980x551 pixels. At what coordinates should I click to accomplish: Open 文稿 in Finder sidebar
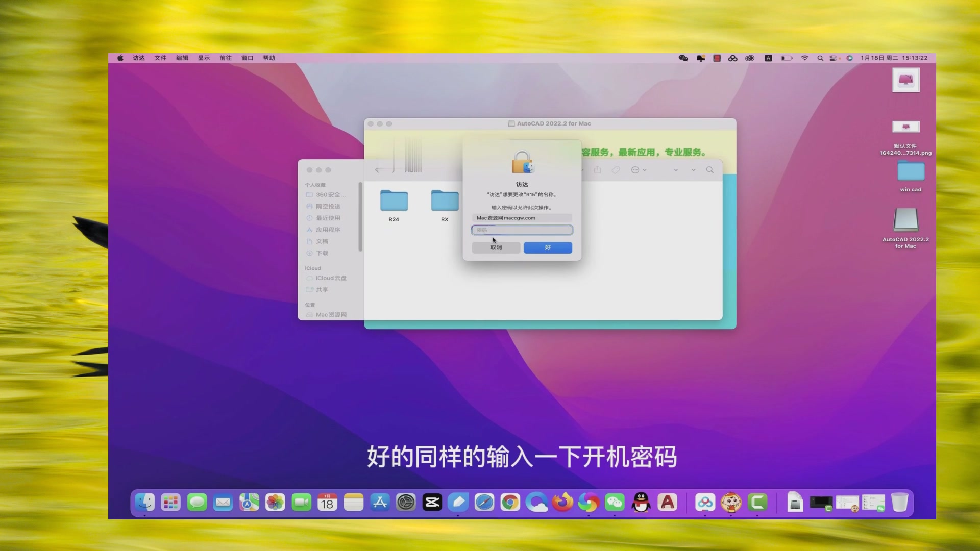(x=317, y=242)
